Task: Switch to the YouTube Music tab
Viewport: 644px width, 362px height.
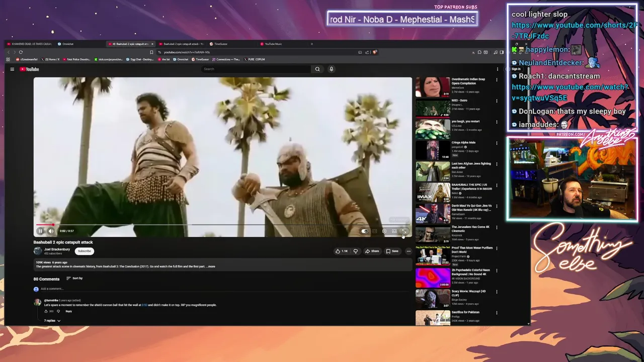Action: click(282, 44)
